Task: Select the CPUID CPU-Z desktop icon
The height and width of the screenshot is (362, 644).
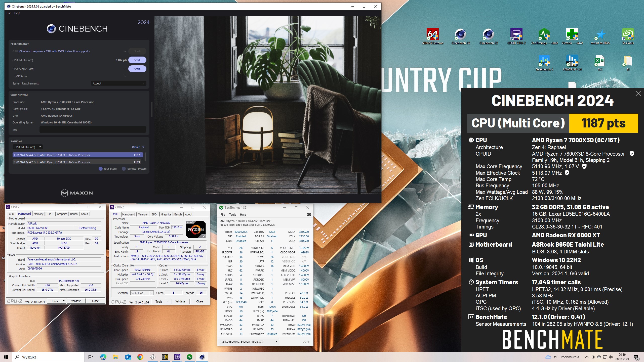Action: tap(516, 36)
